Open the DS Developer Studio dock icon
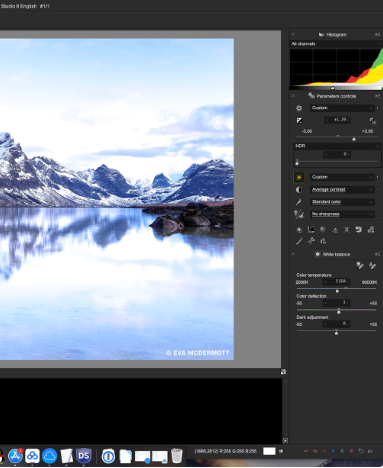 [84, 456]
